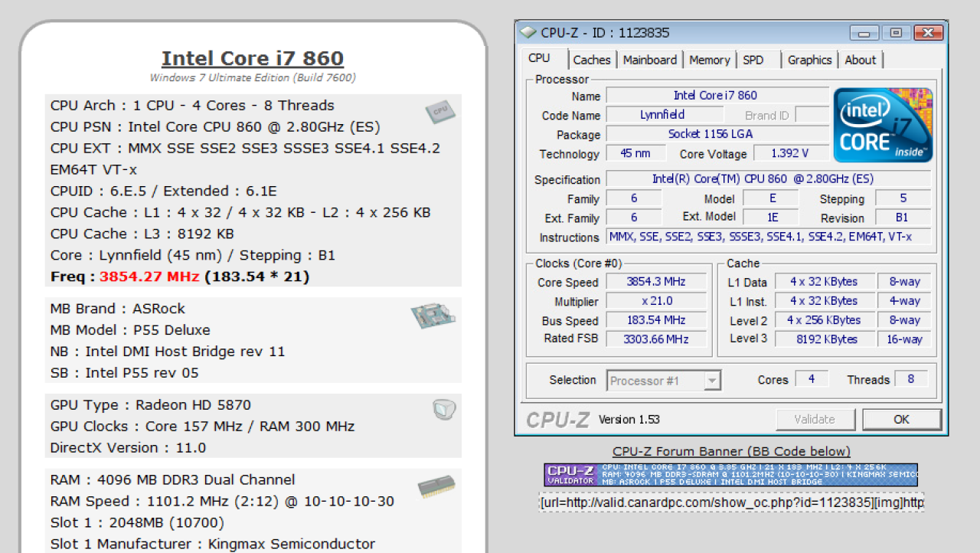Screen dimensions: 980x553
Task: Click the Technology value 45 nm
Action: 635,153
